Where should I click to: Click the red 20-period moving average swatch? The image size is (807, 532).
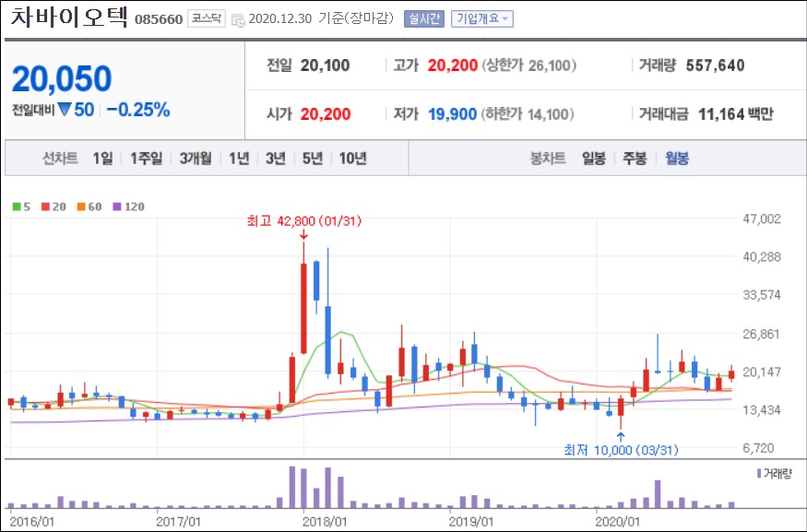(x=46, y=207)
